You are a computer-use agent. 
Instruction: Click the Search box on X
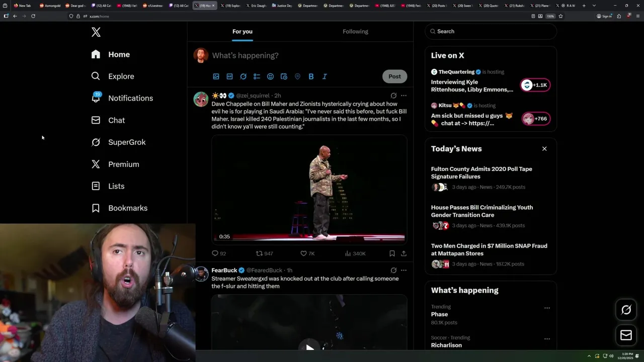tap(491, 31)
